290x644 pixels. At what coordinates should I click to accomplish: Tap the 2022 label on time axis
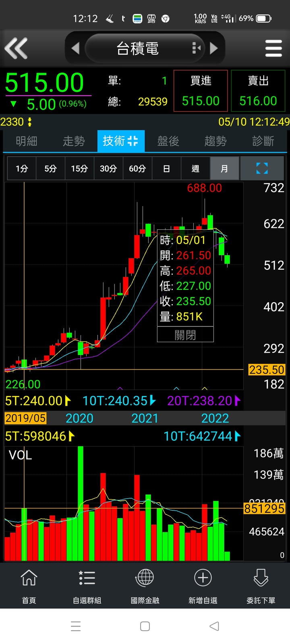tap(215, 418)
